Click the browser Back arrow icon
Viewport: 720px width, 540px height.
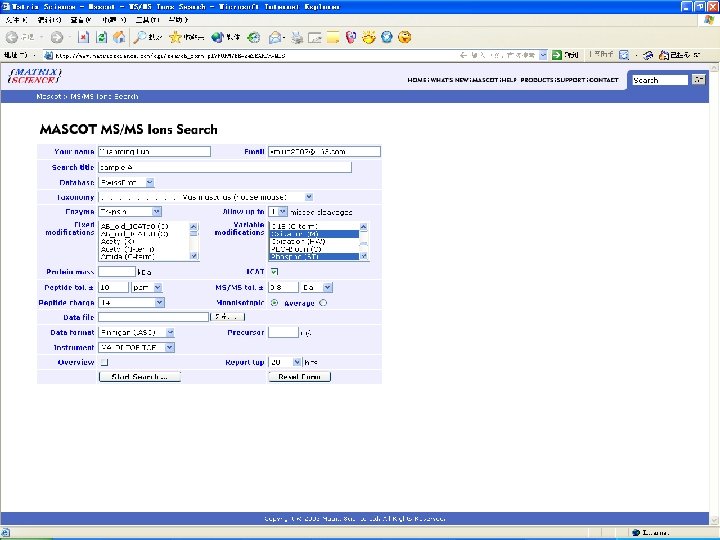(12, 37)
